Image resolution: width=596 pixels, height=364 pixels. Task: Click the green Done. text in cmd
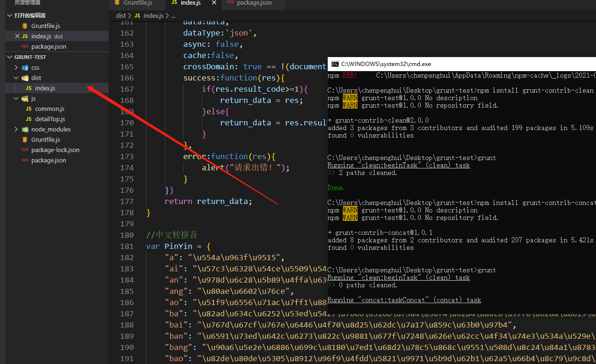[336, 188]
